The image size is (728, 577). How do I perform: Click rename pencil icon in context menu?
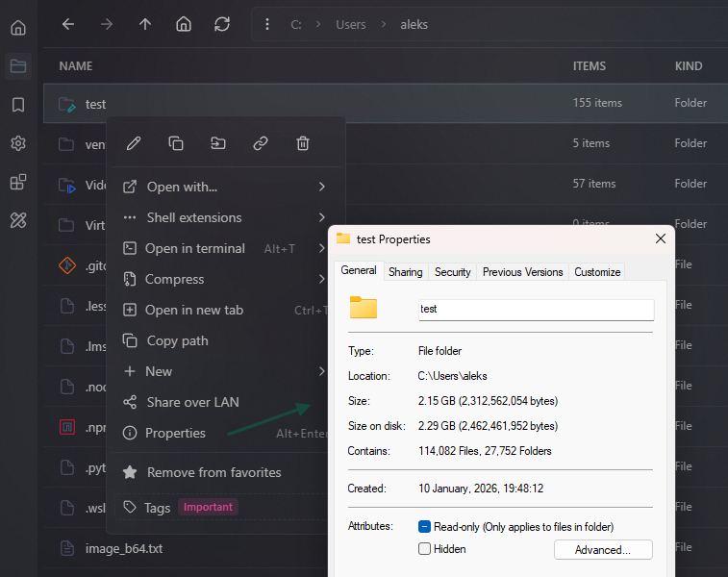134,143
